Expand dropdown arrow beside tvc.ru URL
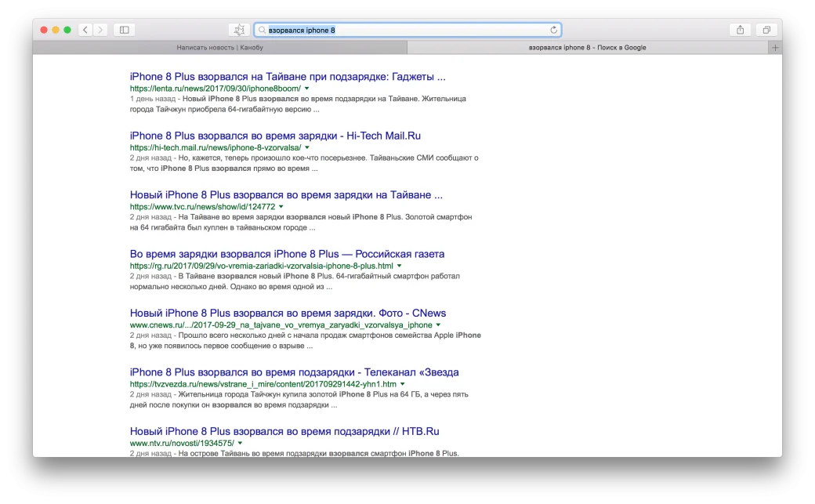Image resolution: width=815 pixels, height=504 pixels. (x=281, y=206)
